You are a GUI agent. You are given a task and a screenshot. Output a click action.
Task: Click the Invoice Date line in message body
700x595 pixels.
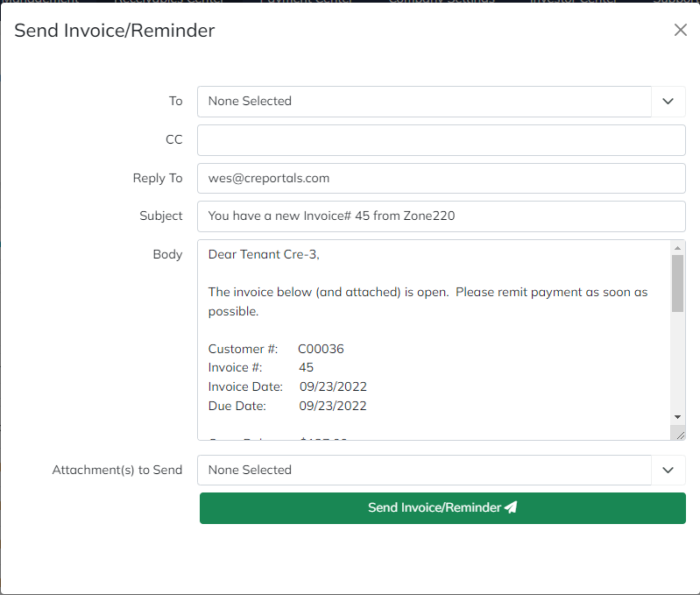(287, 386)
